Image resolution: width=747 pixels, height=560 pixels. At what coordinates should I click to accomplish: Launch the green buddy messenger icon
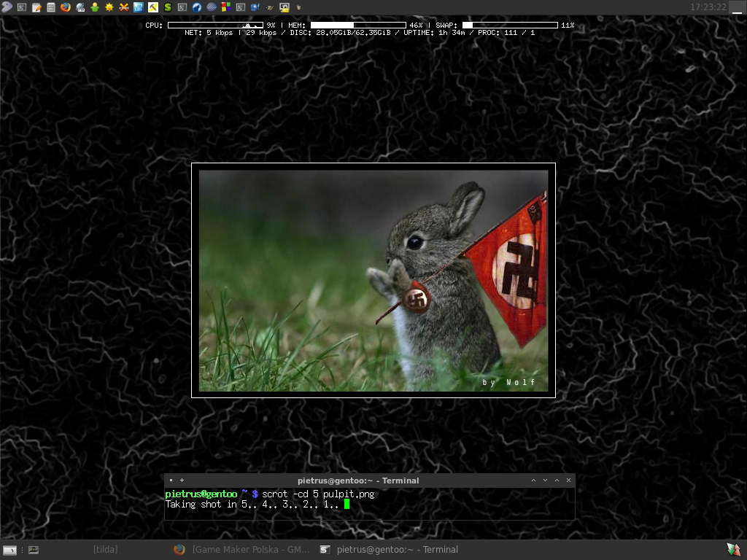point(95,7)
